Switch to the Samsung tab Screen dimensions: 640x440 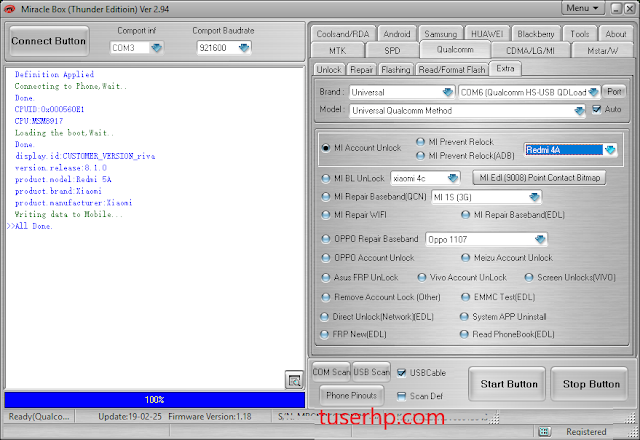point(440,34)
